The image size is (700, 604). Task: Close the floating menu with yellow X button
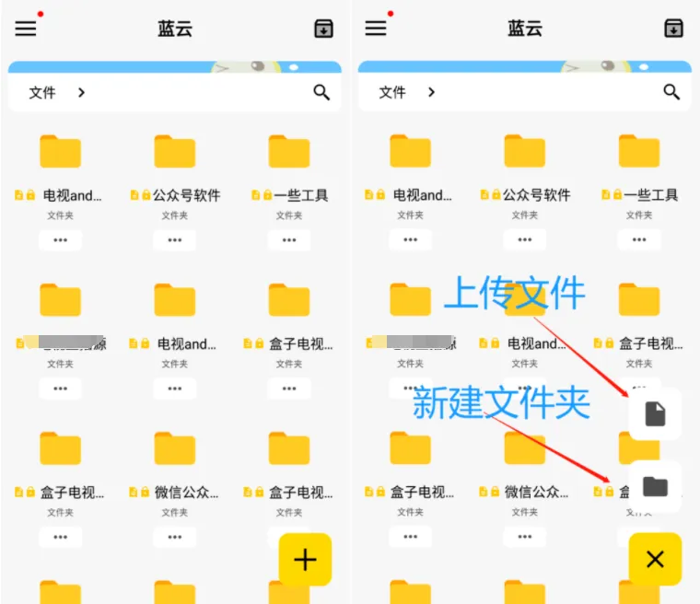[x=655, y=559]
